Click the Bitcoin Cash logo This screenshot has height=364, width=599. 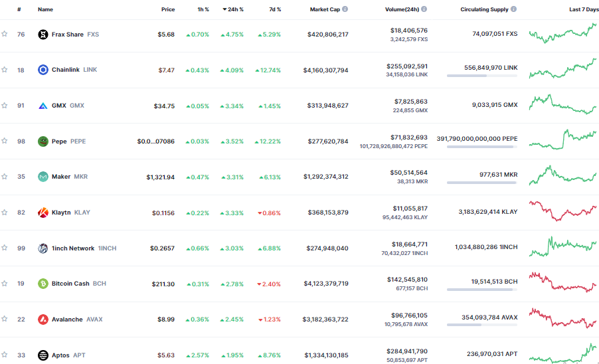point(43,284)
